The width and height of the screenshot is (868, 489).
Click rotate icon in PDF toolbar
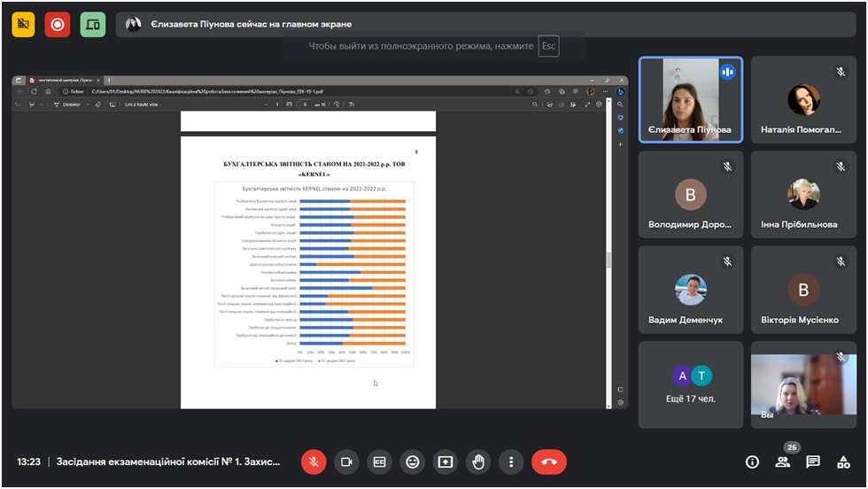pos(337,105)
